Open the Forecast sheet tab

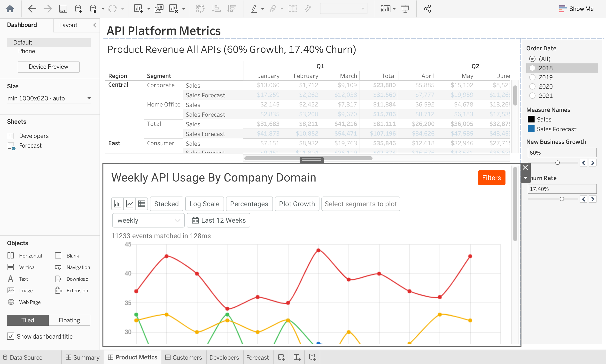tap(257, 357)
